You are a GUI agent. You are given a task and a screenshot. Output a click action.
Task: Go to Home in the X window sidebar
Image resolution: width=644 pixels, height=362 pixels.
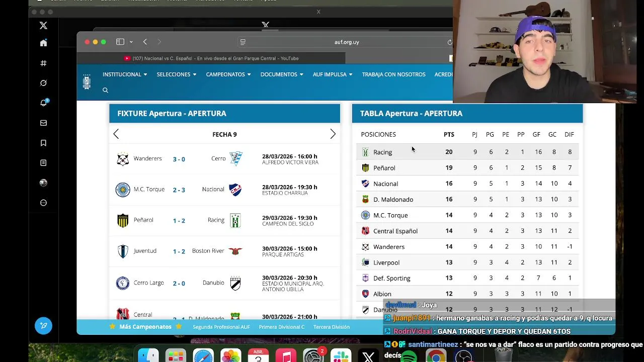(43, 43)
